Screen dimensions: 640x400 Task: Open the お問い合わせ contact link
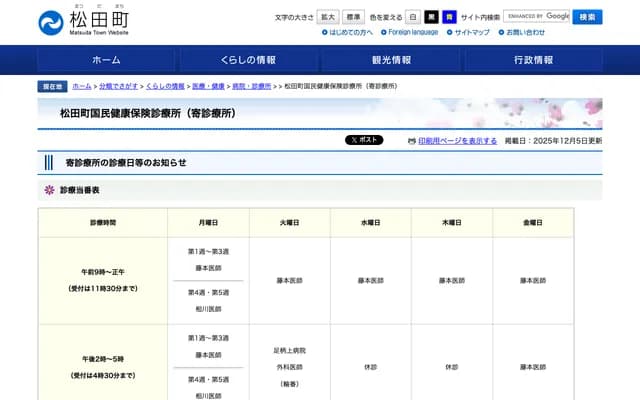pos(525,32)
